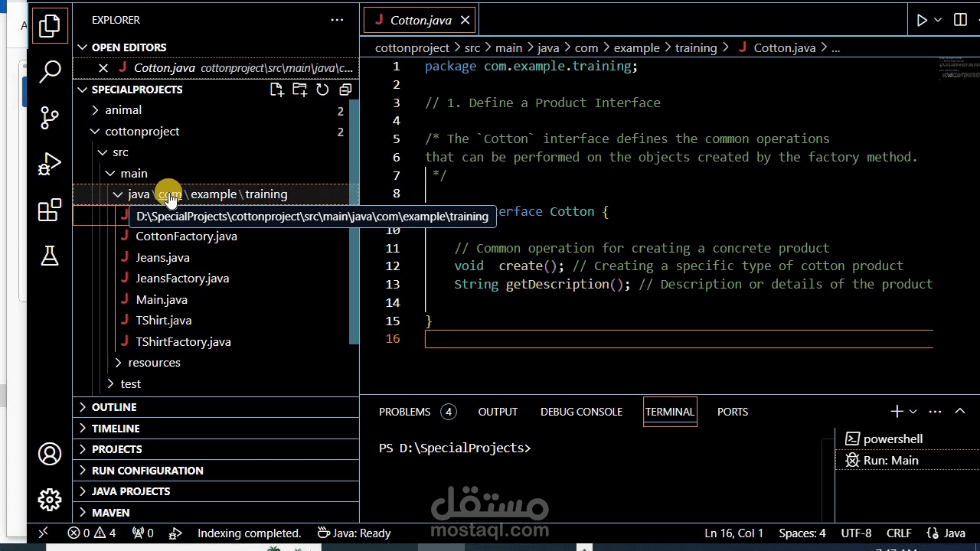The height and width of the screenshot is (551, 980).
Task: Collapse the OPEN EDITORS section
Action: 216,47
